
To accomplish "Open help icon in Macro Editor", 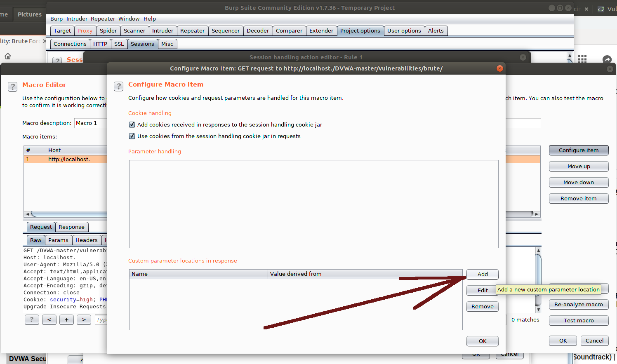I will 13,87.
